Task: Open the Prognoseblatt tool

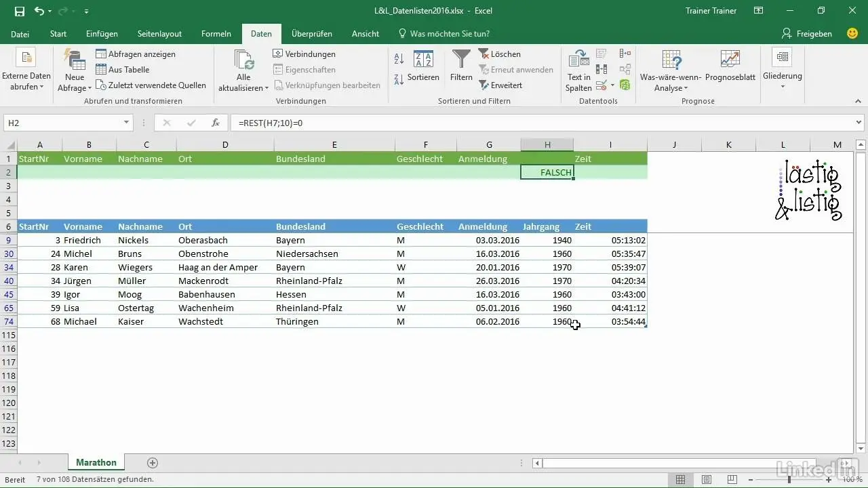Action: pyautogui.click(x=728, y=68)
